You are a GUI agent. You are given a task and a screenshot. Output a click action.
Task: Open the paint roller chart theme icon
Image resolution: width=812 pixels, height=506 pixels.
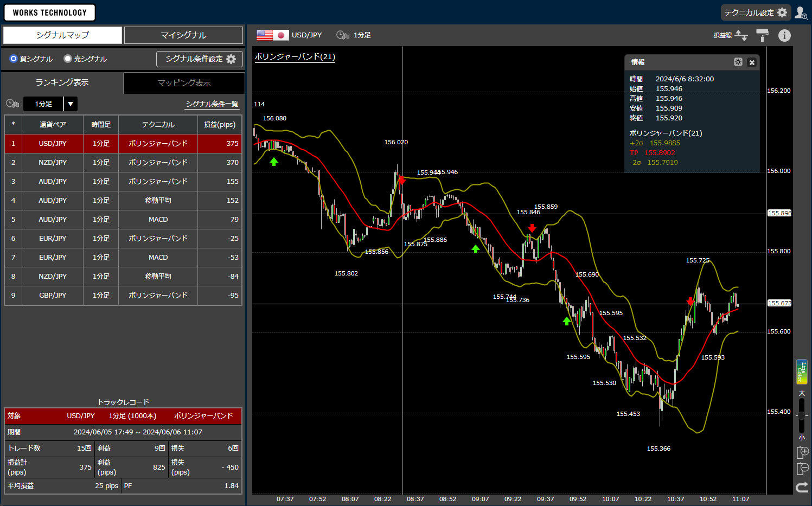[763, 35]
